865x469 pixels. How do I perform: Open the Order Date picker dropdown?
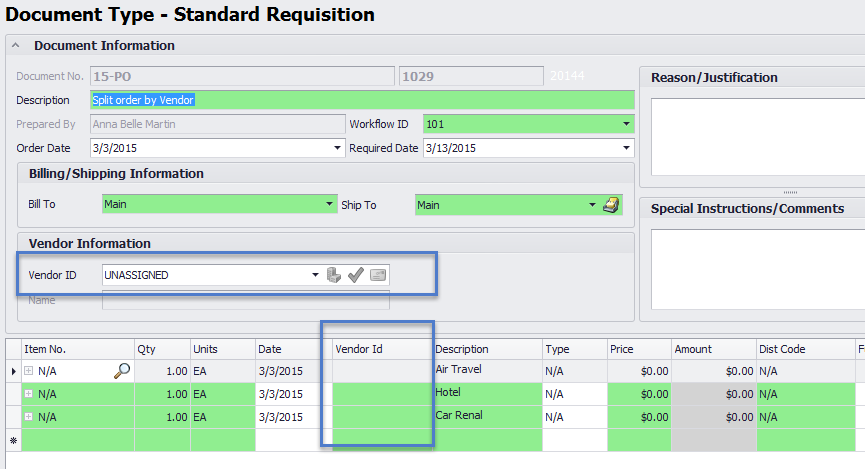tap(337, 148)
